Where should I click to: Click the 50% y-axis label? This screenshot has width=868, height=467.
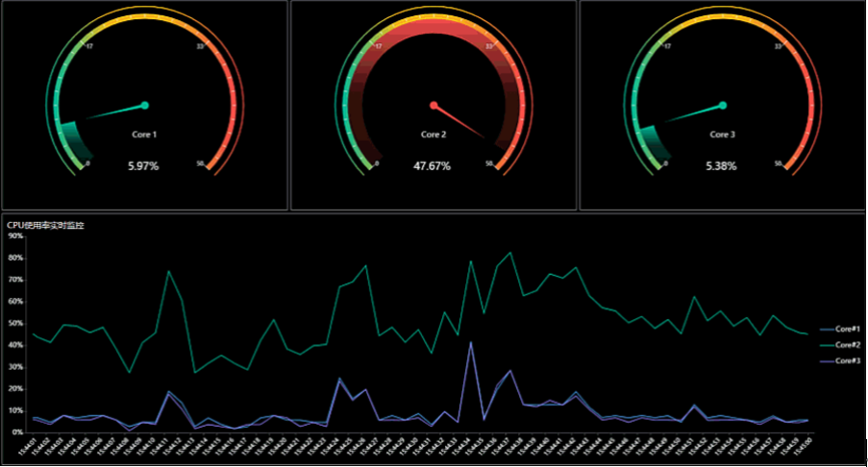(16, 323)
